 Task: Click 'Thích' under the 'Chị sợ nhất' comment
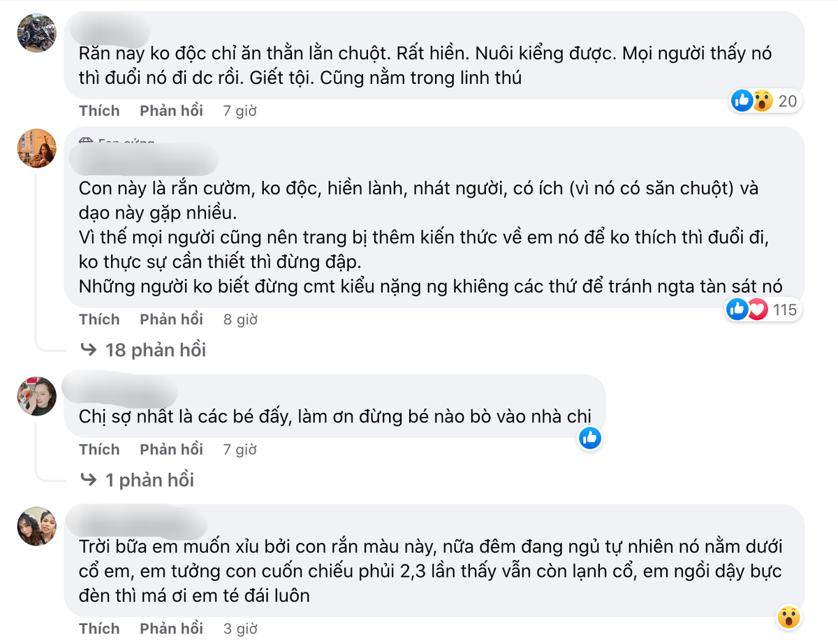pos(99,449)
